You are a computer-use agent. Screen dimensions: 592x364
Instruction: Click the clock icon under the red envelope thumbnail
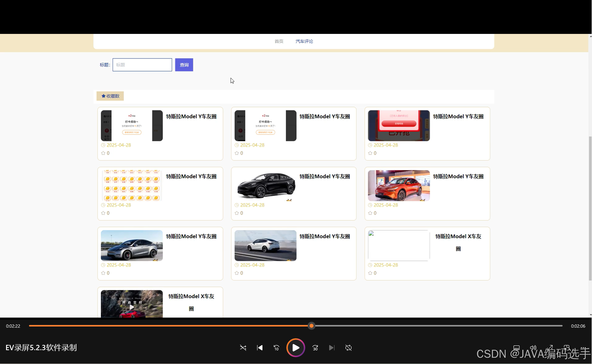[370, 145]
